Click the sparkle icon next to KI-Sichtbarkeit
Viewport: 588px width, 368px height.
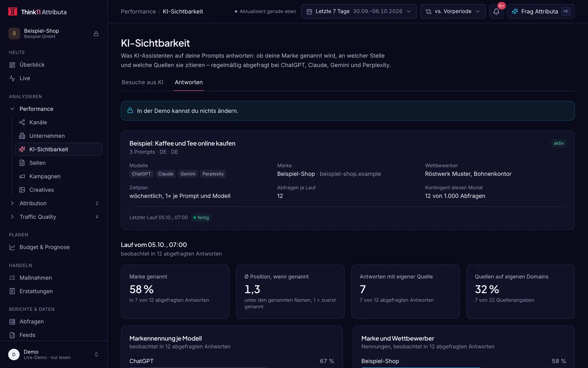click(x=22, y=149)
